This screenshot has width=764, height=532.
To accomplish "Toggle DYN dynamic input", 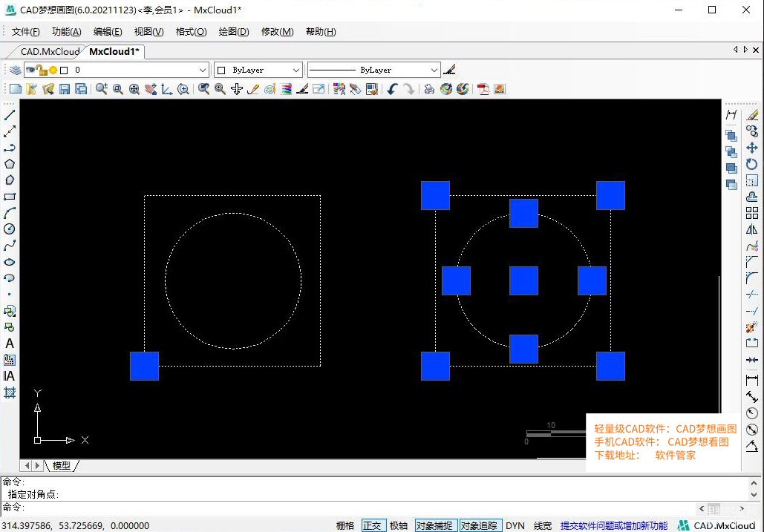I will click(x=515, y=525).
